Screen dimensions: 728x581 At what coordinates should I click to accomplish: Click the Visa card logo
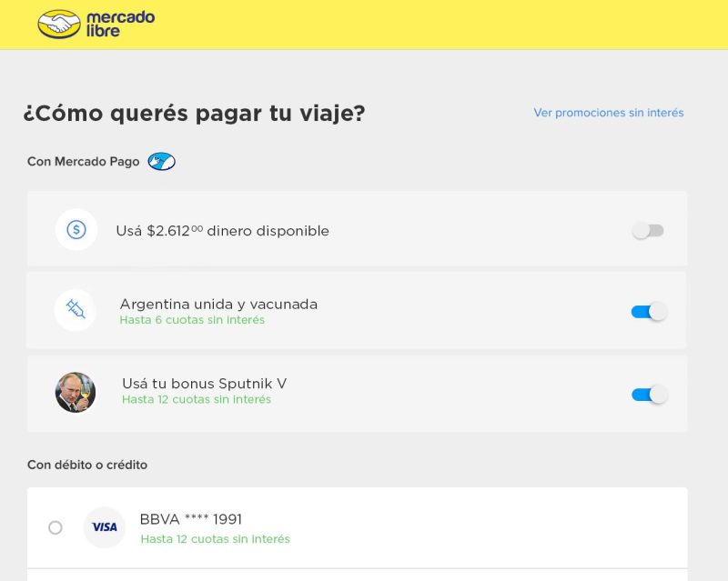pos(105,527)
